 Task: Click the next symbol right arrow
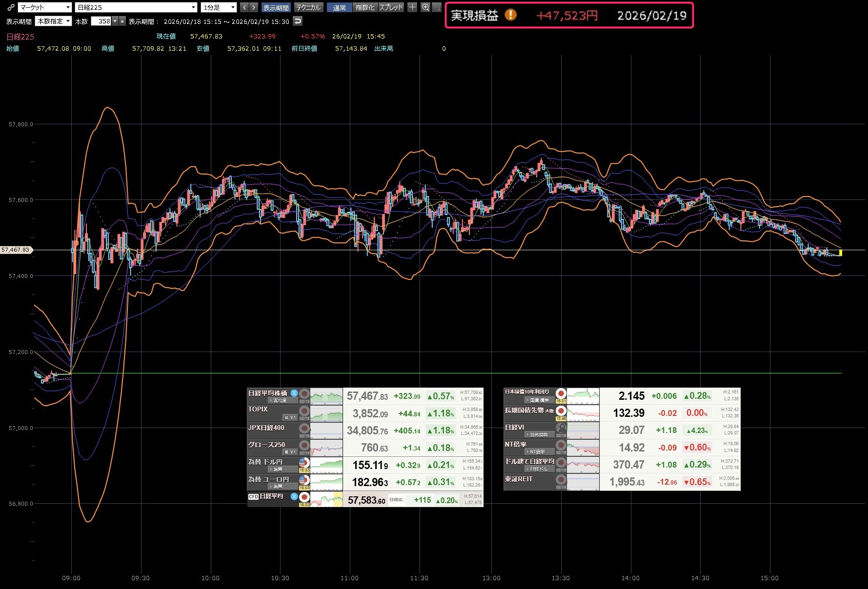click(254, 7)
